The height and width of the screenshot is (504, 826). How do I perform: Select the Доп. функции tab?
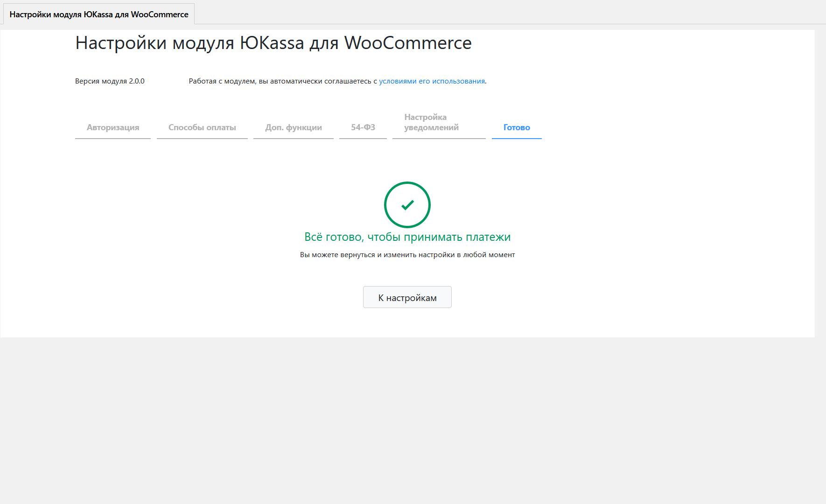tap(294, 127)
